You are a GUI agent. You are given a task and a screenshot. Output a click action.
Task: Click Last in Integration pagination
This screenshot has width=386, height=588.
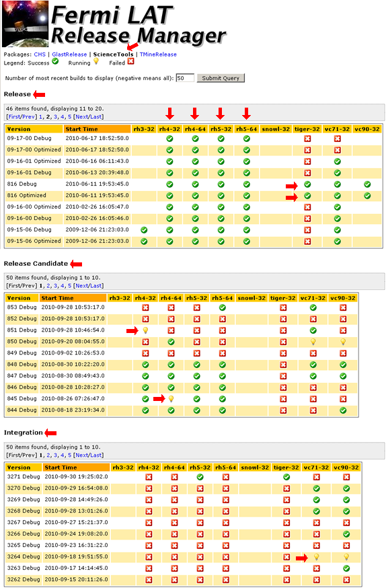[x=95, y=455]
